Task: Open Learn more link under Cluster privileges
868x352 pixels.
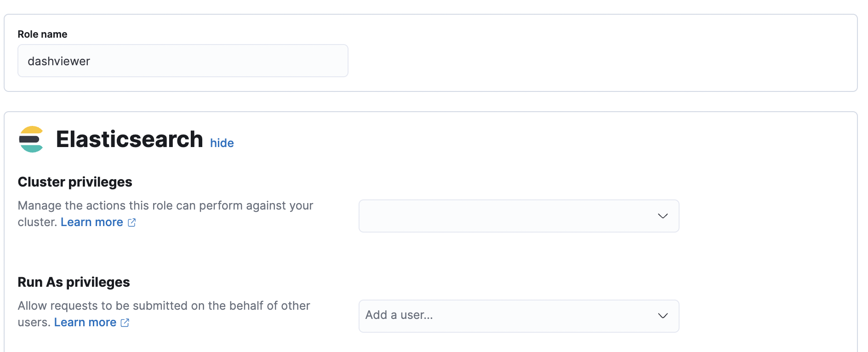Action: point(92,222)
